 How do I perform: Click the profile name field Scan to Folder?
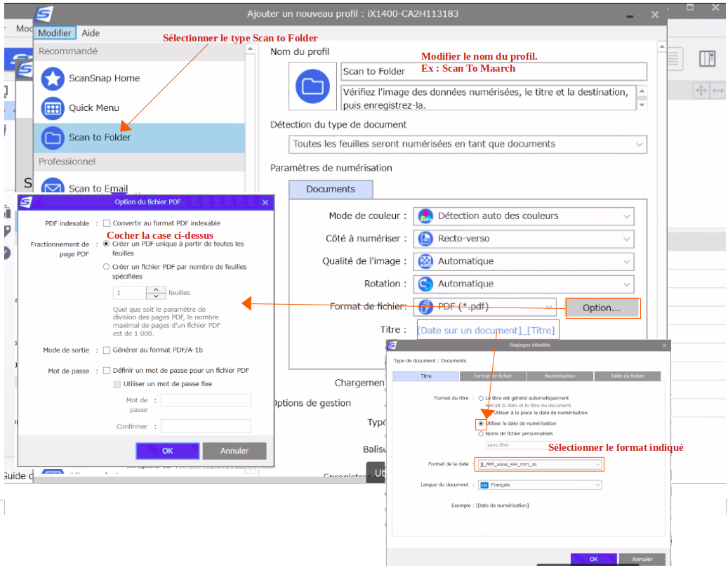[x=494, y=72]
